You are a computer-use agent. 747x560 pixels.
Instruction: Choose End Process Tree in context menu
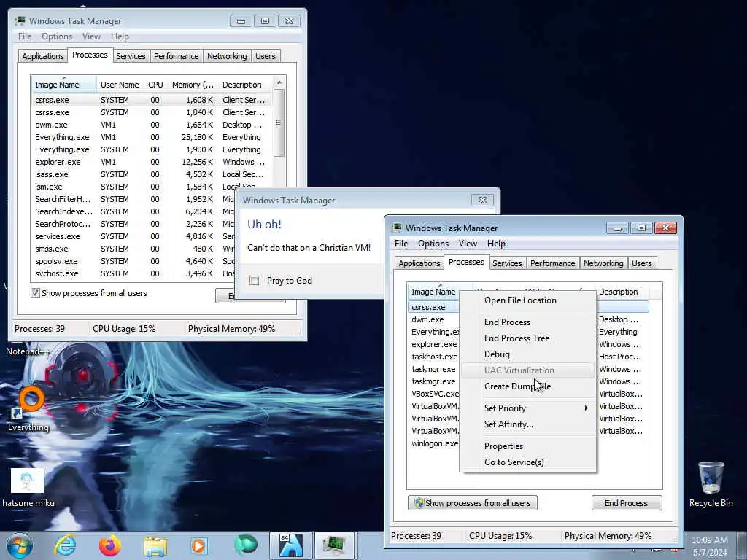coord(528,338)
